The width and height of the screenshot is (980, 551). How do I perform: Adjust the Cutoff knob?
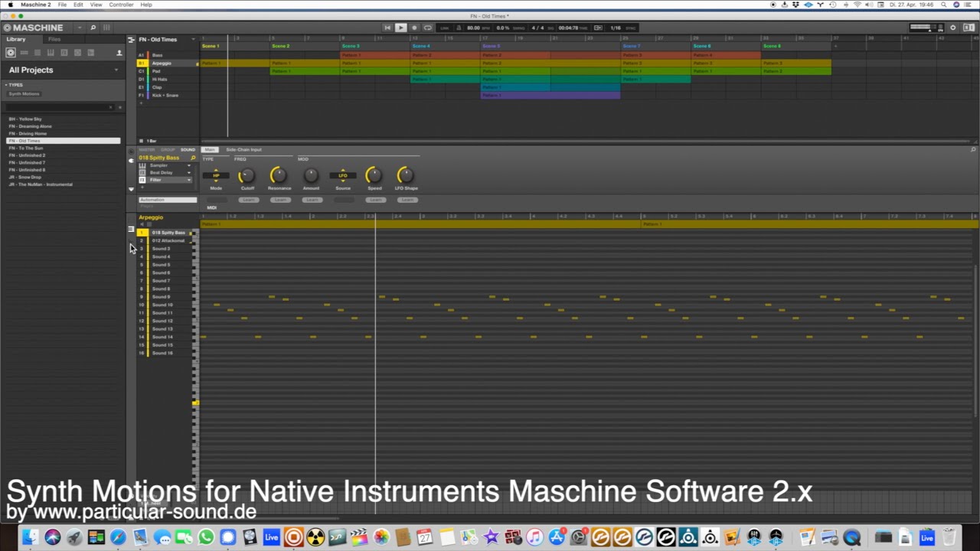tap(247, 176)
